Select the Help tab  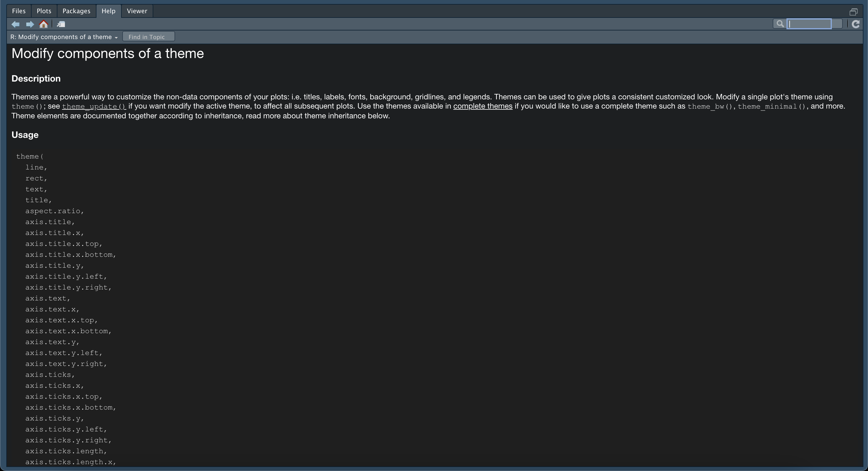coord(108,11)
